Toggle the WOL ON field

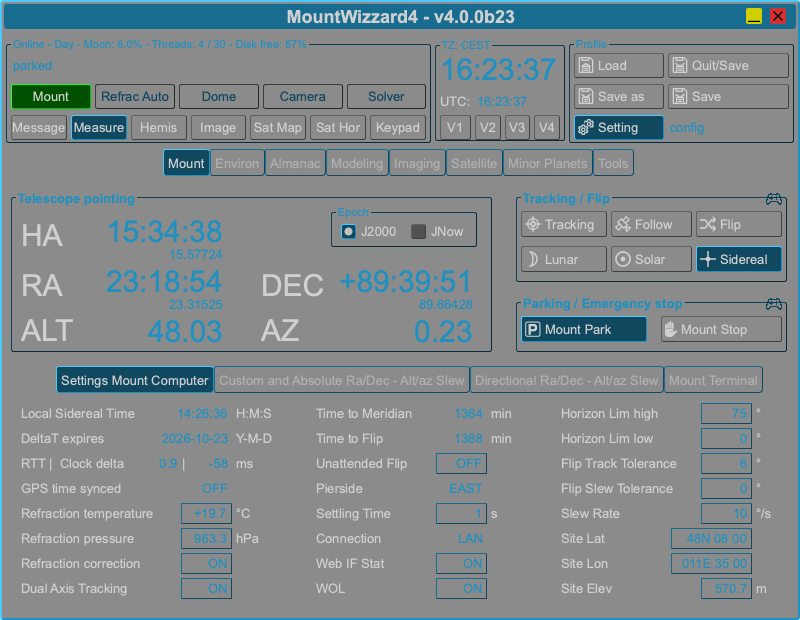coord(462,588)
